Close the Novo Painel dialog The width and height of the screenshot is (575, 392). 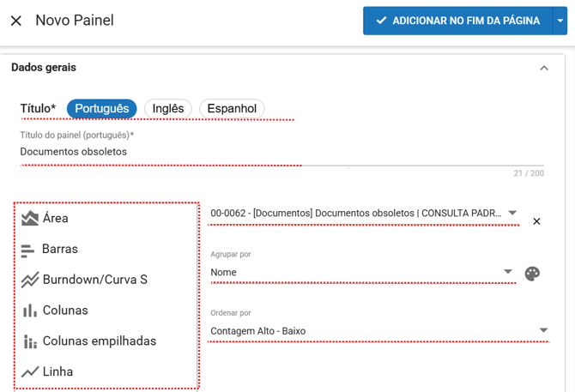click(x=15, y=21)
